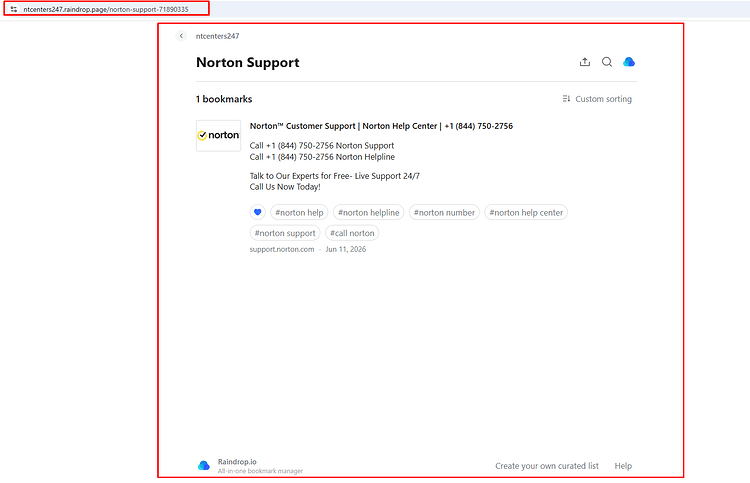Viewport: 750px width, 483px height.
Task: Open the Norton logo thumbnail
Action: 218,136
